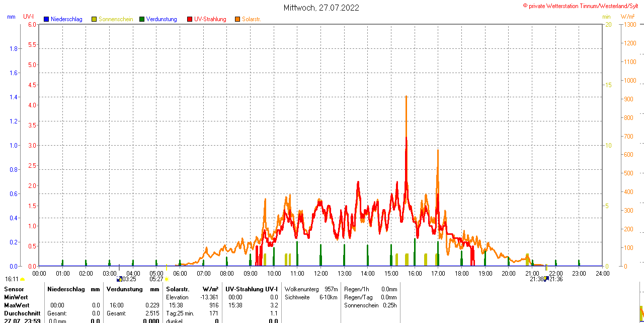Click the Sonnenschein 0:25h entry
Screen dimensions: 644x323
370,305
